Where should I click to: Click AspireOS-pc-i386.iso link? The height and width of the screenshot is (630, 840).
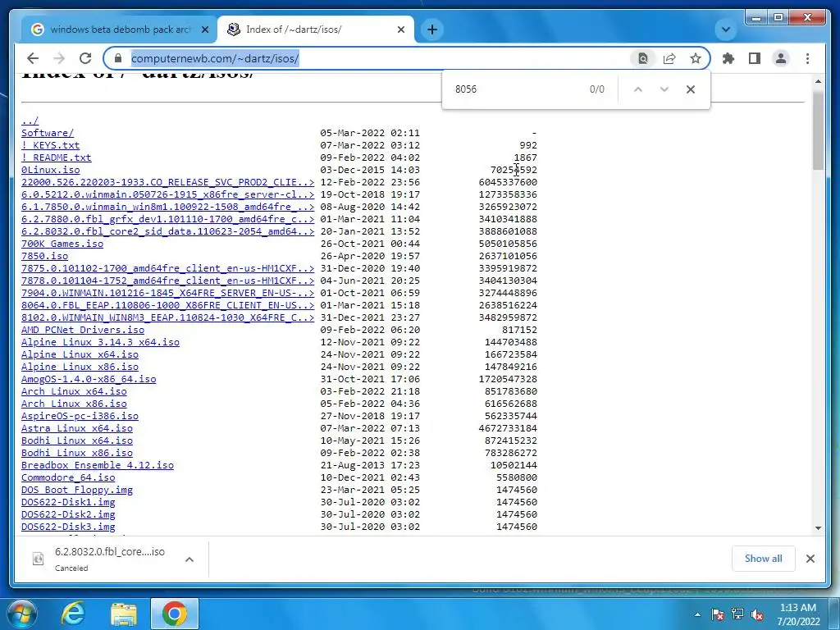click(80, 416)
